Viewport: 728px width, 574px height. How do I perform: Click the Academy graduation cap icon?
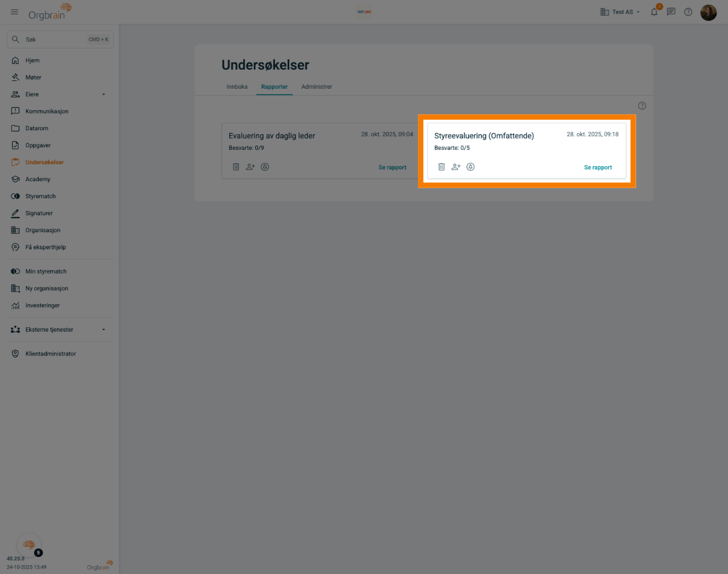(15, 179)
